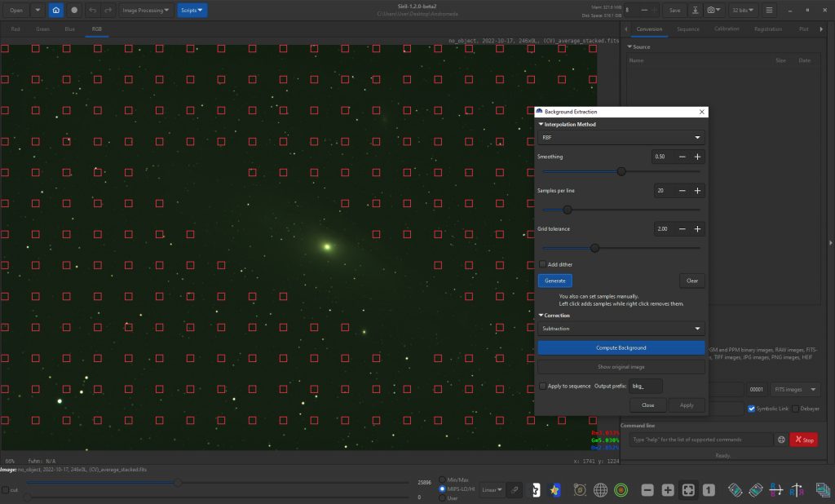Switch to the Blue channel tab
The image size is (835, 504).
tap(70, 29)
